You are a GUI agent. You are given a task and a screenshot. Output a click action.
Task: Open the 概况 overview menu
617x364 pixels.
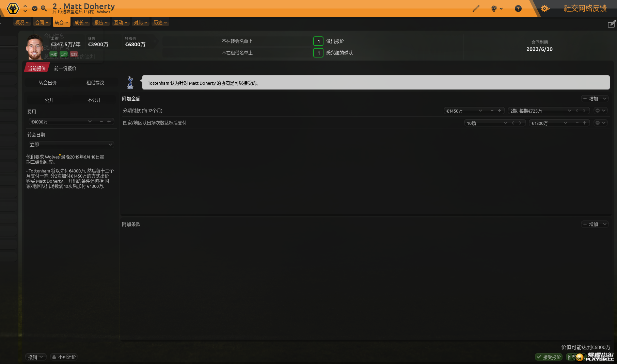(x=22, y=22)
